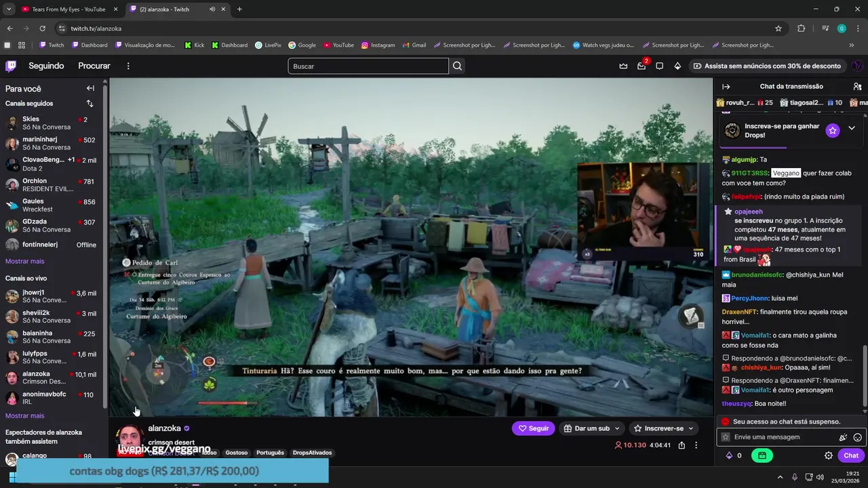
Task: Open the Twitch more options menu
Action: pyautogui.click(x=128, y=66)
